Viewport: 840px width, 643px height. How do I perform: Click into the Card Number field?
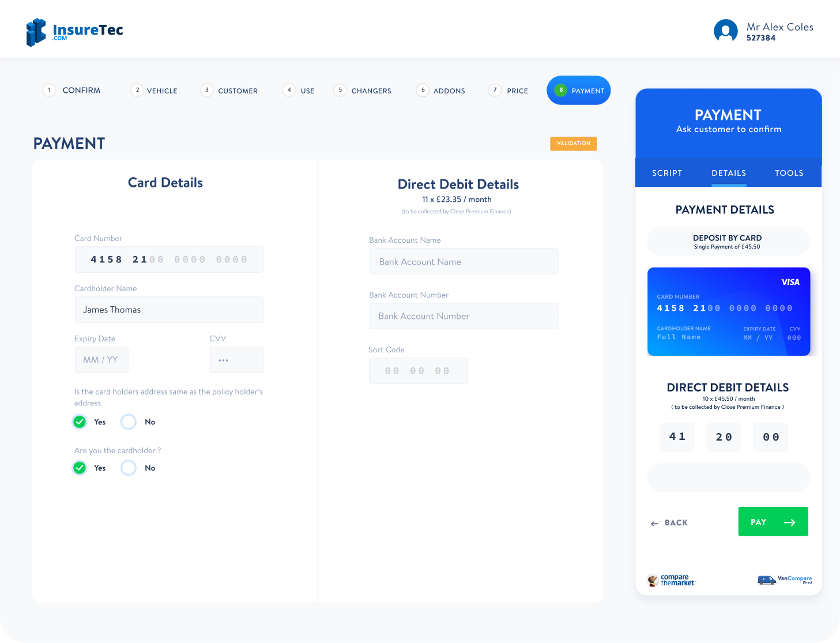point(169,260)
